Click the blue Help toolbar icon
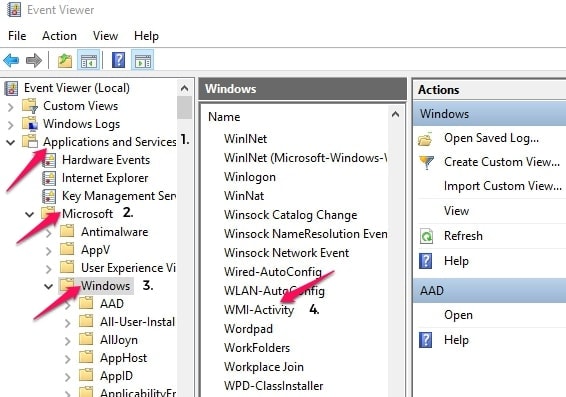This screenshot has height=397, width=566. [118, 60]
